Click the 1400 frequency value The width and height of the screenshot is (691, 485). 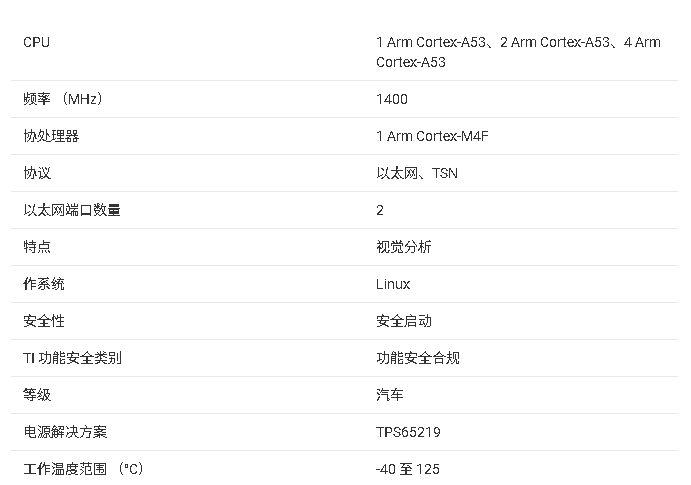pos(392,99)
